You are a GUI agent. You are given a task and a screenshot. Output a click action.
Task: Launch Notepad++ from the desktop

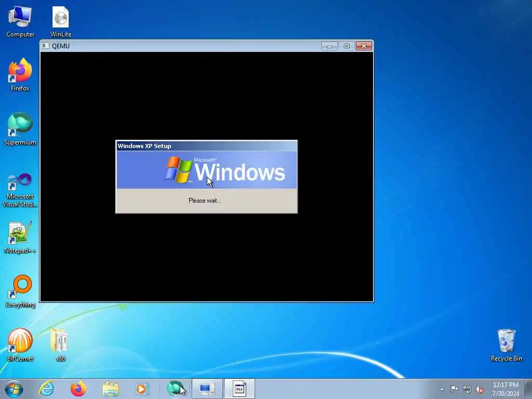point(20,237)
